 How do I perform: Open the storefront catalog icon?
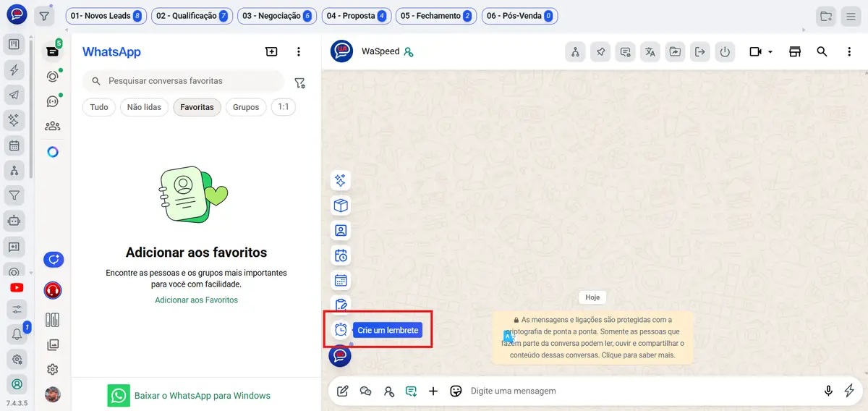795,52
